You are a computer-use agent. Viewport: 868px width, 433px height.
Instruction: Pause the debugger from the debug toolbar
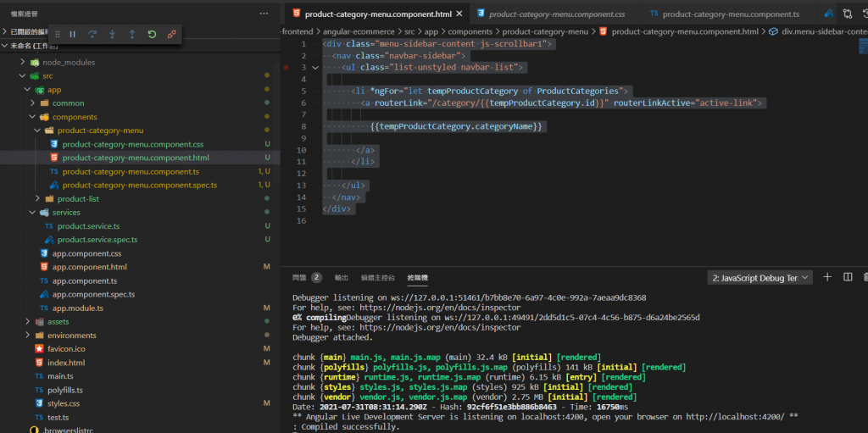click(72, 34)
